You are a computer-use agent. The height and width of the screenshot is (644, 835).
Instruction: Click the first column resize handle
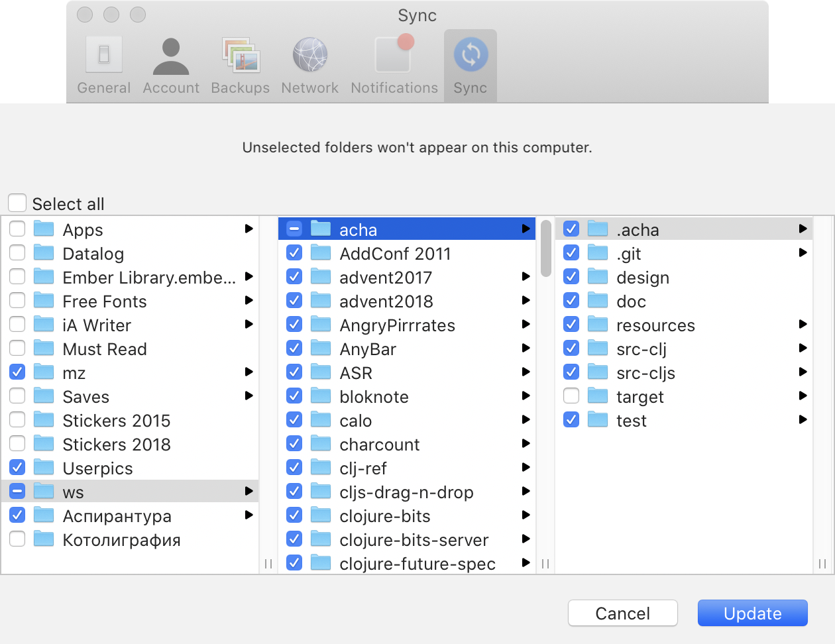(x=268, y=564)
